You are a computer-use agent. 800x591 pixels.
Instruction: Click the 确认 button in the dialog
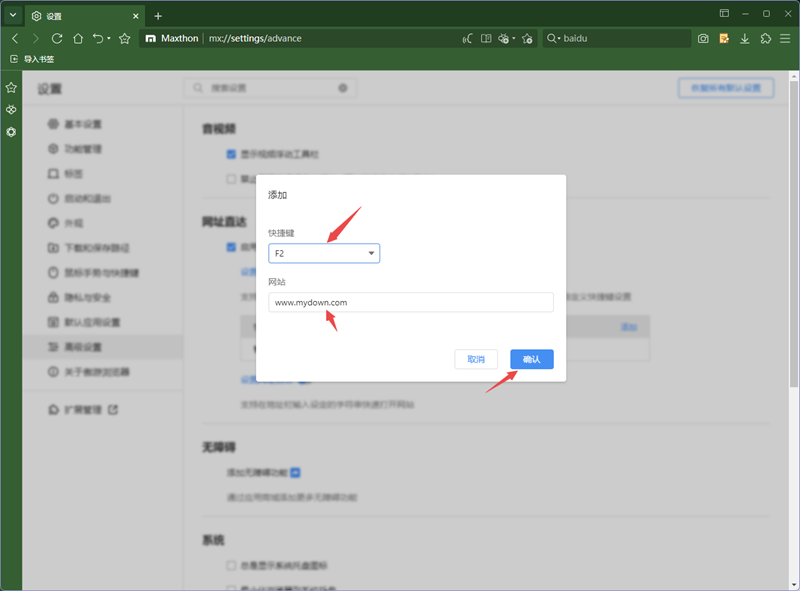click(531, 359)
